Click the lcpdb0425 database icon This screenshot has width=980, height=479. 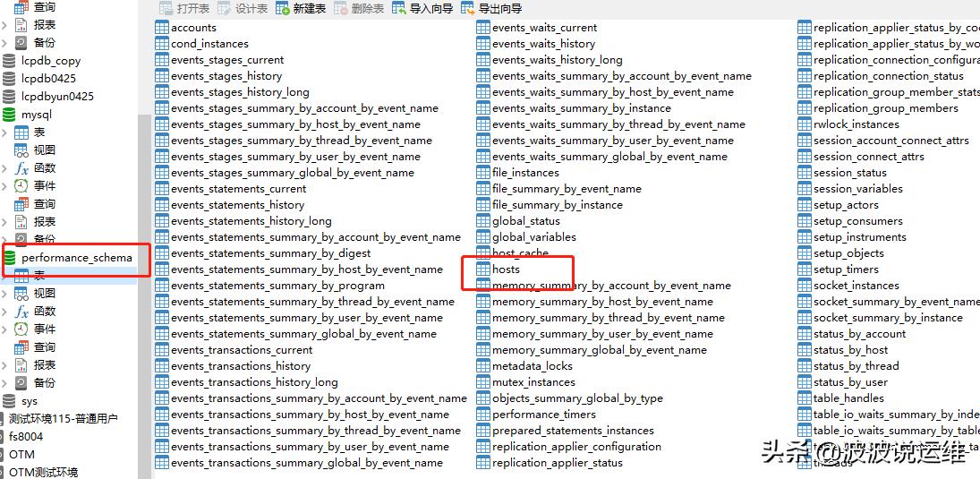tap(9, 79)
